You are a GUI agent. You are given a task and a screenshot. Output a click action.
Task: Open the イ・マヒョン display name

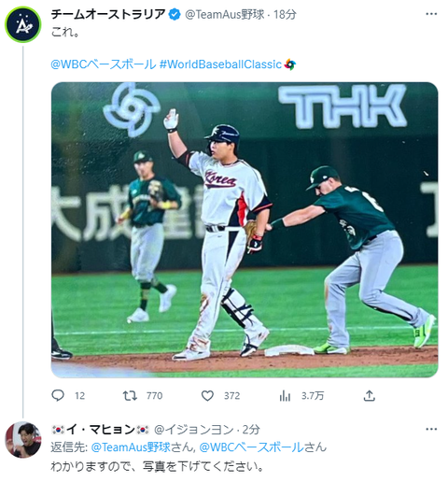point(100,430)
